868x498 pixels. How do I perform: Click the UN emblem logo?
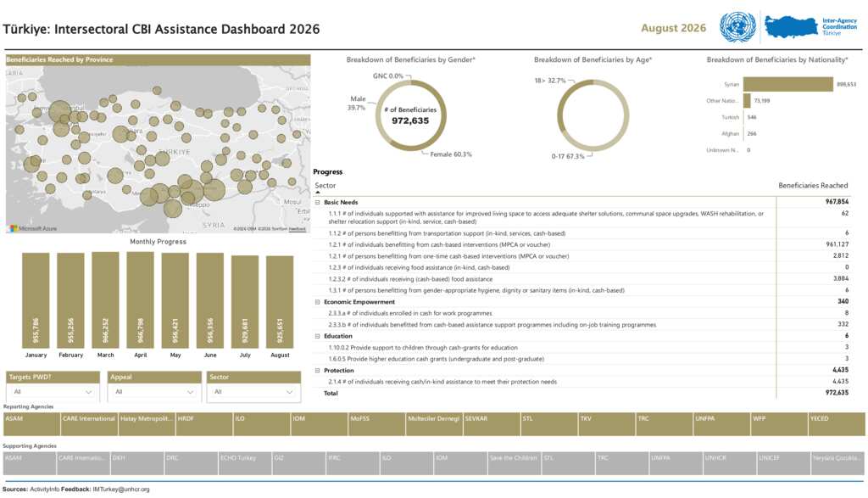[x=737, y=27]
